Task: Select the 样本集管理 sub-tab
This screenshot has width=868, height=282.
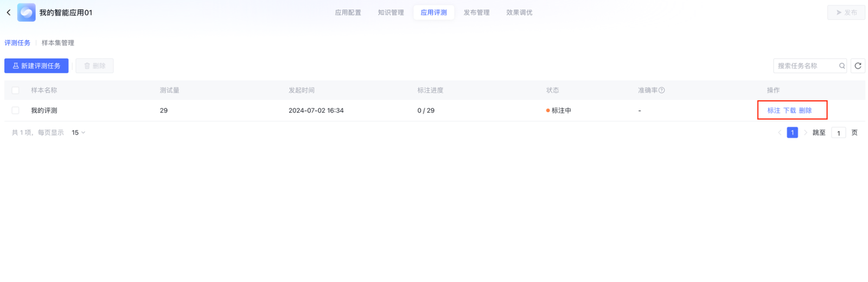Action: click(x=58, y=43)
